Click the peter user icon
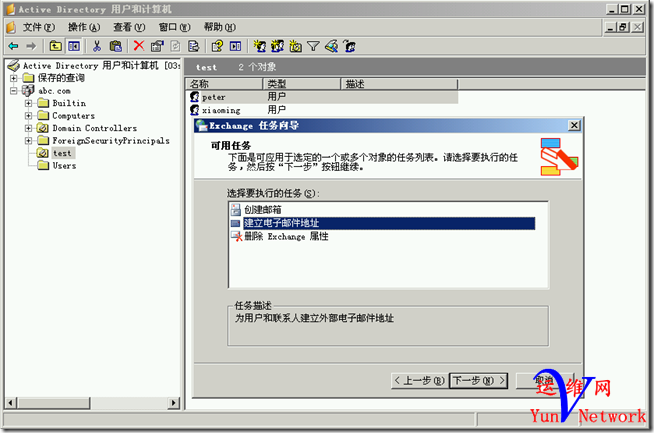The image size is (654, 433). pyautogui.click(x=194, y=97)
